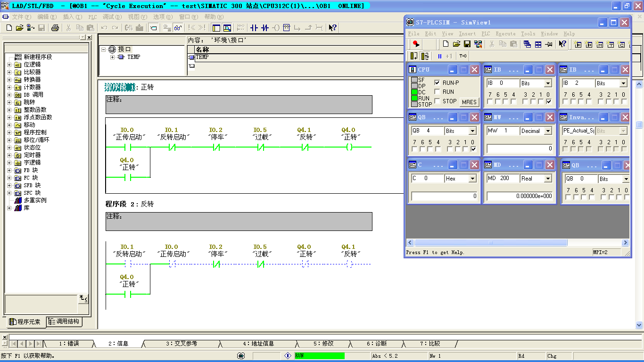Click the IB 2 address input field

click(x=578, y=83)
